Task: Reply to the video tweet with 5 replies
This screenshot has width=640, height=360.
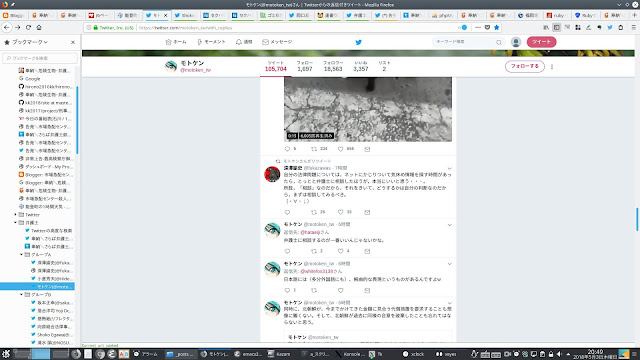Action: tap(287, 149)
